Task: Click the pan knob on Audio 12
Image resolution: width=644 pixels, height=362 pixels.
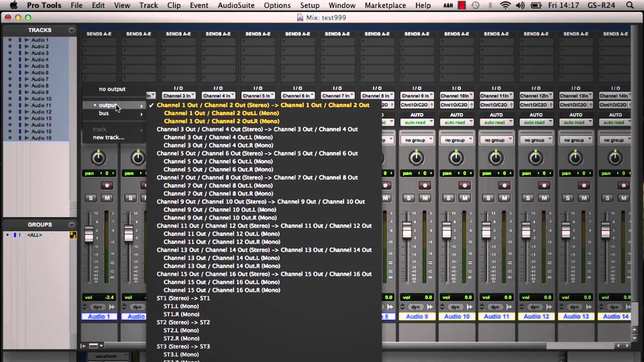Action: coord(536,158)
